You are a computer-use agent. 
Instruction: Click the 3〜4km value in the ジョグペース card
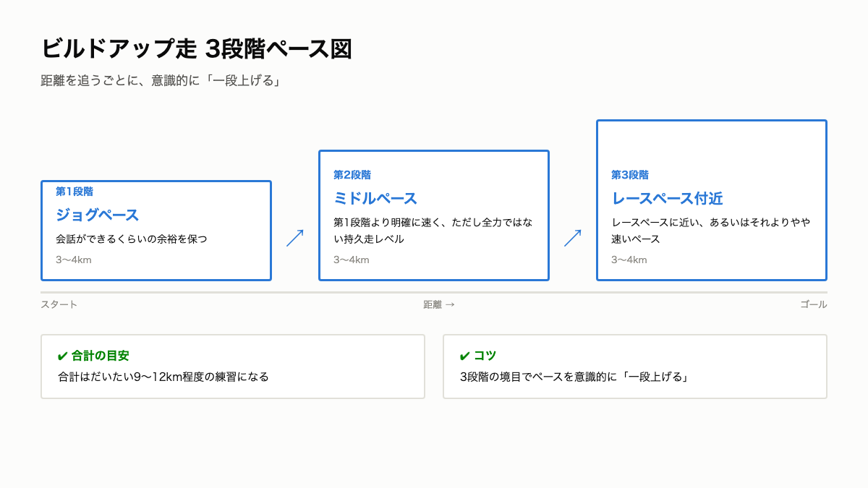point(74,260)
